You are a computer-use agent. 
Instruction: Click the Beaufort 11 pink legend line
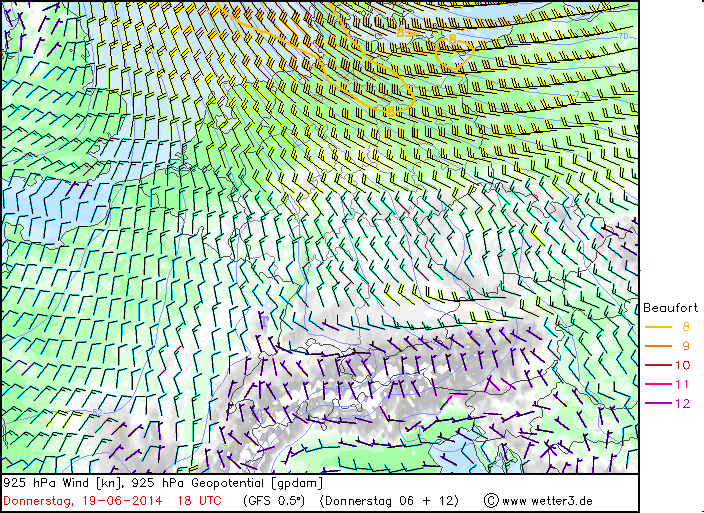[658, 384]
